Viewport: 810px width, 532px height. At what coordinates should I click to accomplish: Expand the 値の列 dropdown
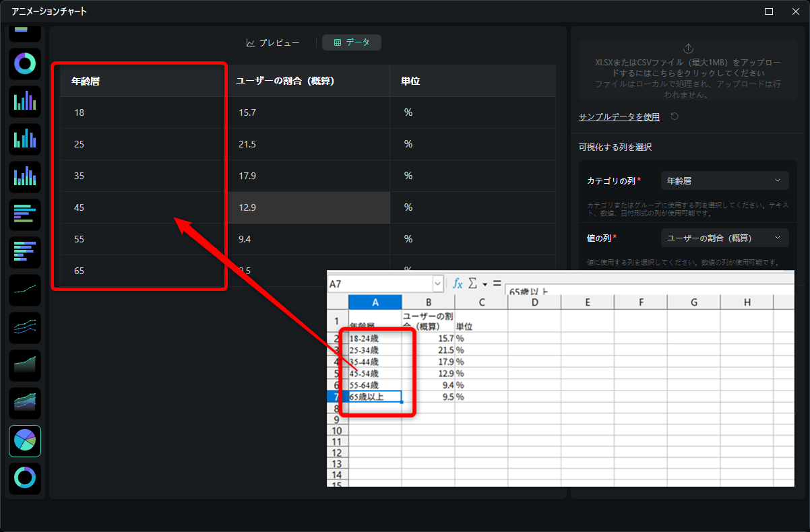click(x=724, y=238)
